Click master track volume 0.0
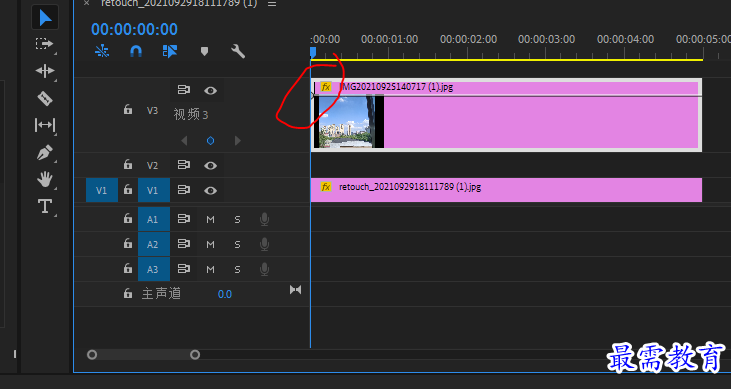 click(x=225, y=294)
